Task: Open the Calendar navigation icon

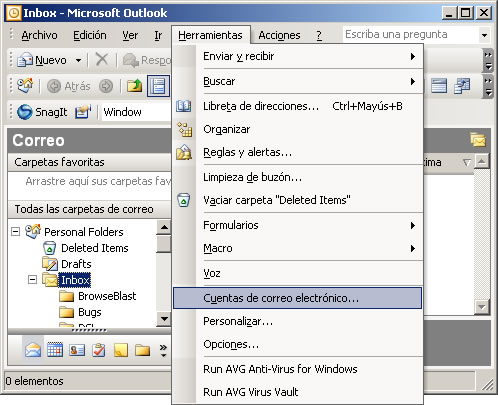Action: (55, 350)
